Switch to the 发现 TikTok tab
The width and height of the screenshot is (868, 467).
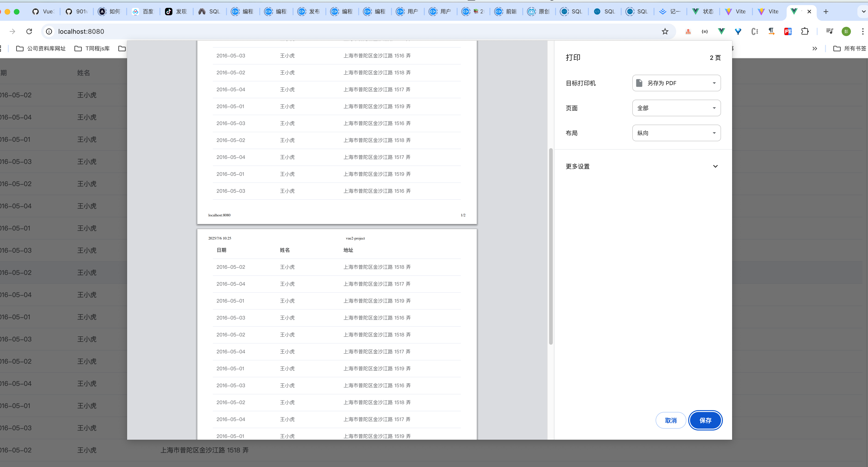[176, 12]
